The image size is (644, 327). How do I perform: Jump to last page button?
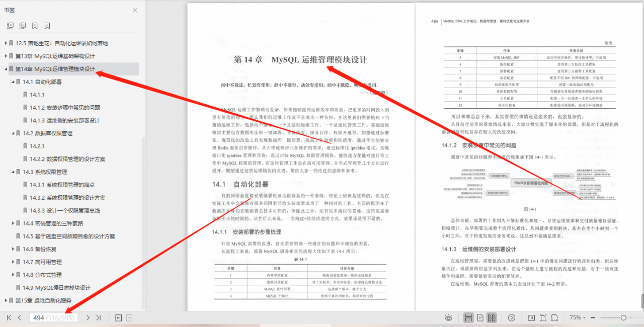click(99, 317)
